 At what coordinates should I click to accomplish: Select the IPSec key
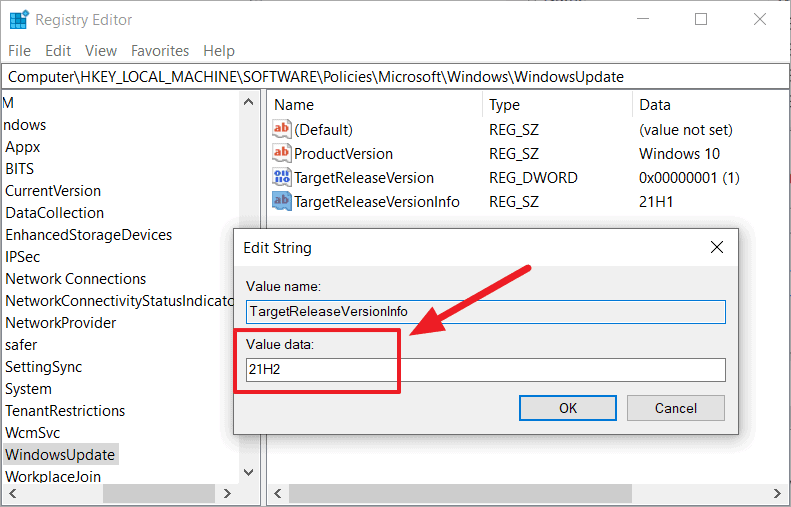click(x=22, y=257)
